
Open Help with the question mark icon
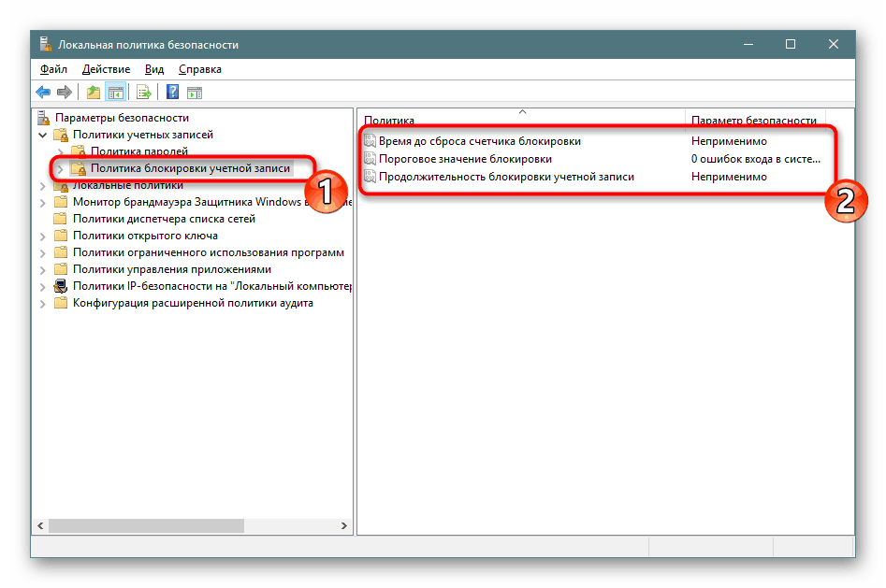pos(172,92)
